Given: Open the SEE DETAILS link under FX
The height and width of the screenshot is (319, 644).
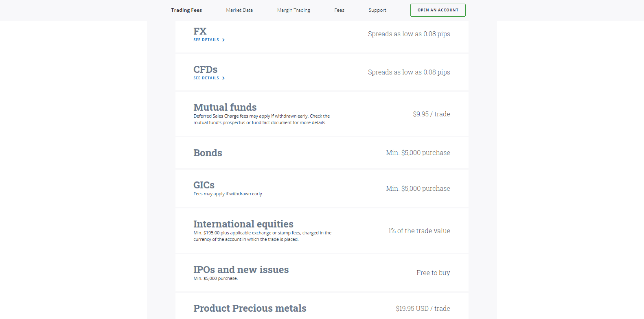Looking at the screenshot, I should (x=207, y=40).
